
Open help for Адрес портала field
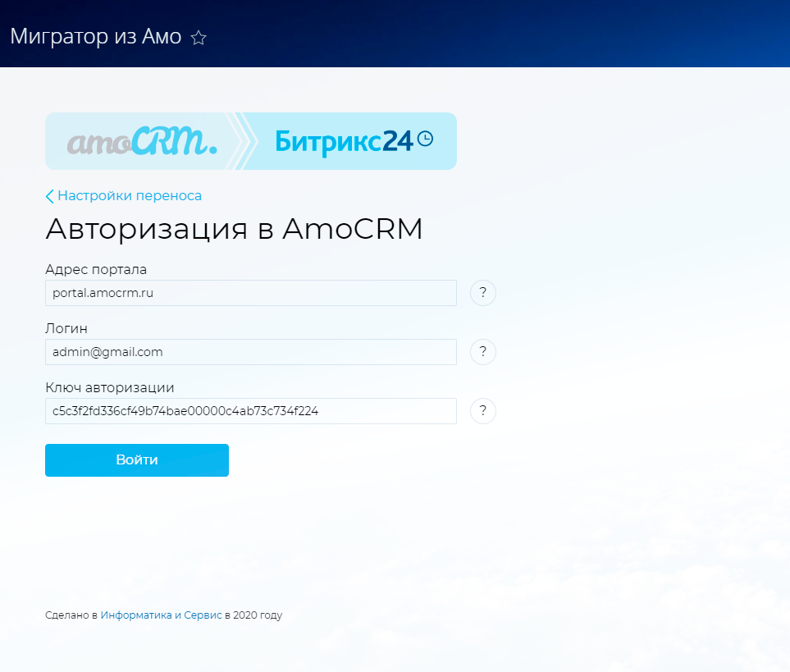482,293
